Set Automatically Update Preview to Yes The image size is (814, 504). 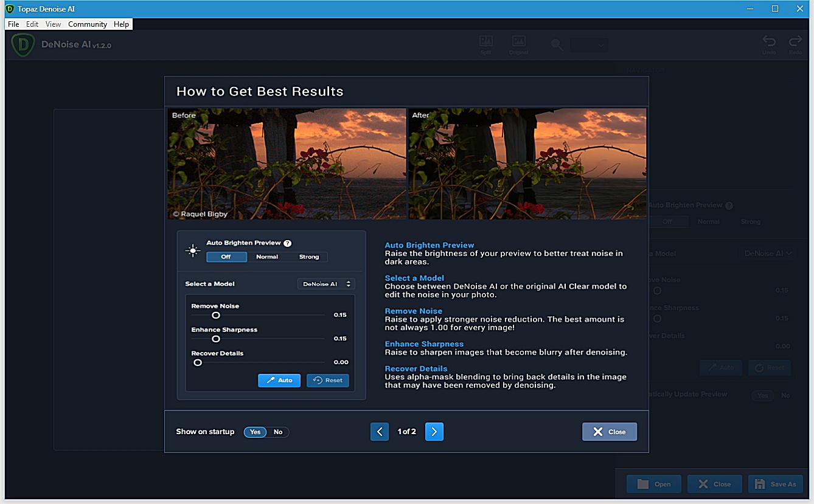(762, 396)
